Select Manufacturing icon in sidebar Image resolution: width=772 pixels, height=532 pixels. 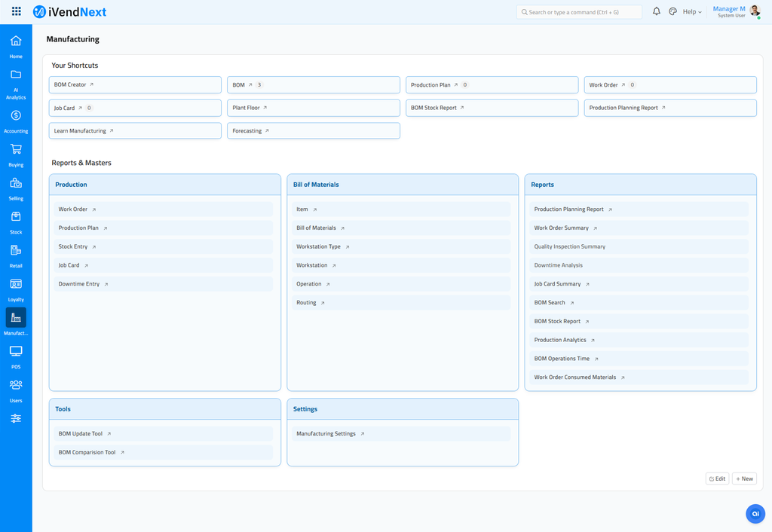coord(16,318)
